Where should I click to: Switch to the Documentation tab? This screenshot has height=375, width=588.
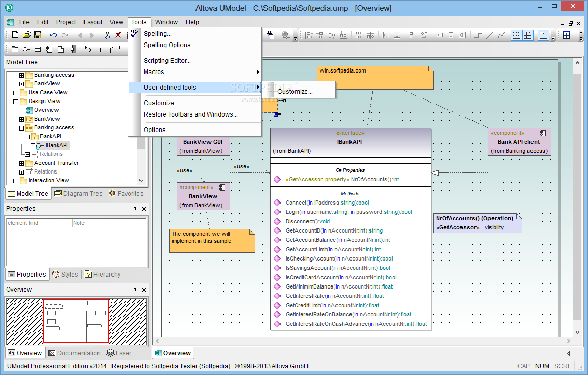75,353
